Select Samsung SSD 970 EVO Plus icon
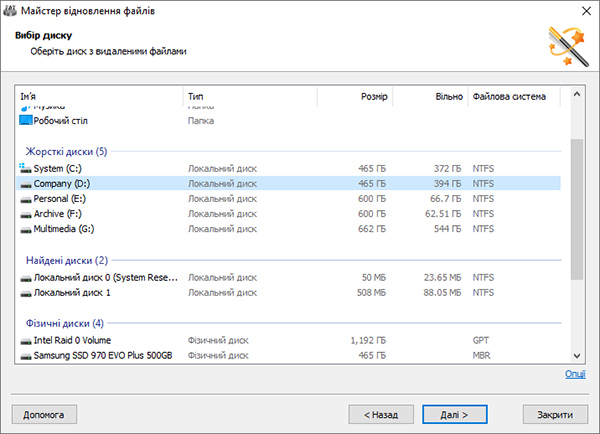Viewport: 600px width, 434px height. (x=26, y=356)
